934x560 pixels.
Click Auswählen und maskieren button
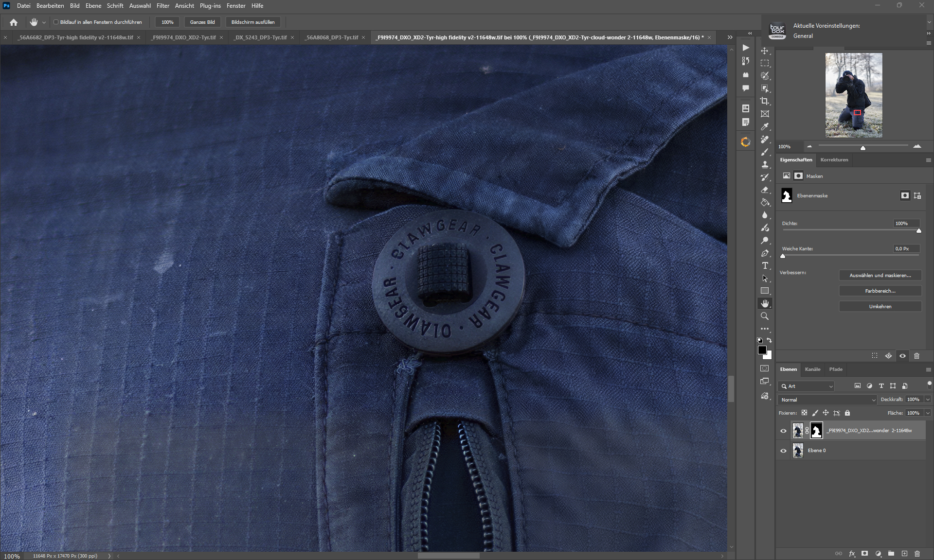click(880, 275)
